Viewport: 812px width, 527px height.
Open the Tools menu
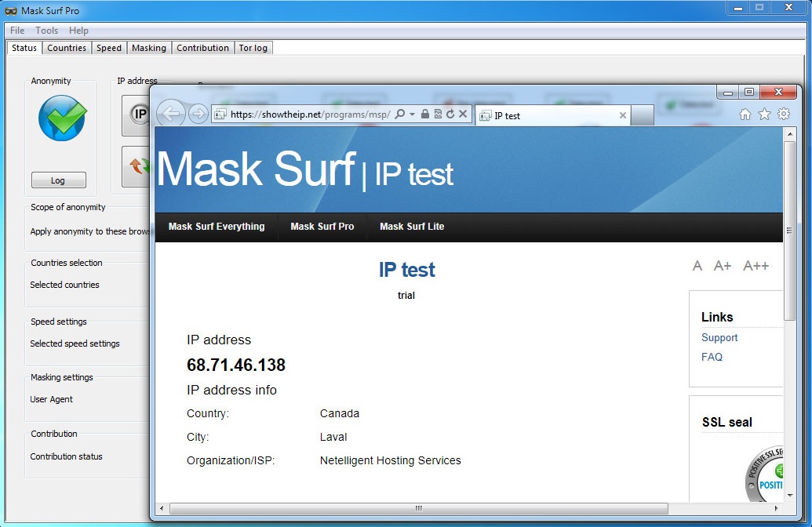46,30
